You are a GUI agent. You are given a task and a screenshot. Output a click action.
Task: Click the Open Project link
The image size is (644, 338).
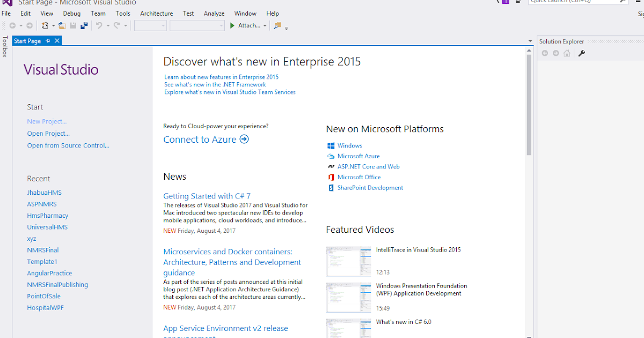[48, 134]
